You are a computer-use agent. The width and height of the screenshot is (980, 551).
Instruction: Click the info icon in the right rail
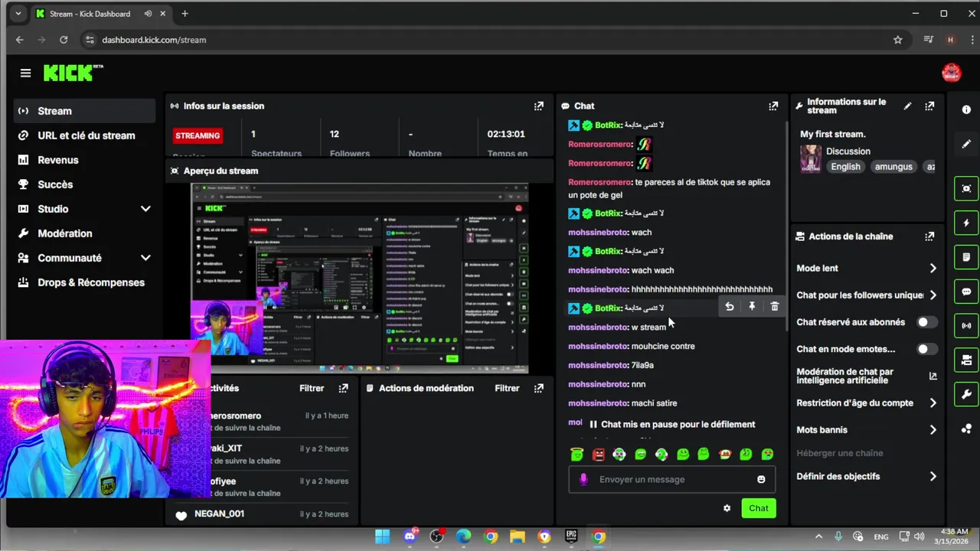point(966,110)
